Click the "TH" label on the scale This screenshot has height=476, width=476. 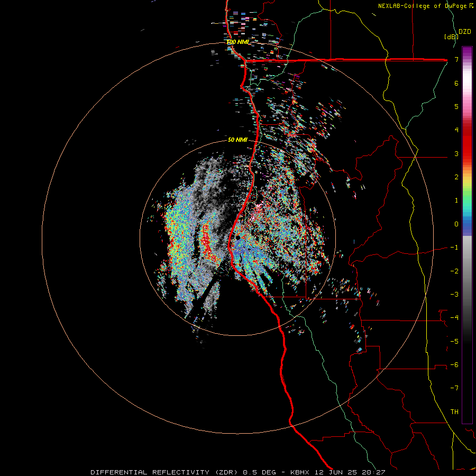(x=454, y=412)
